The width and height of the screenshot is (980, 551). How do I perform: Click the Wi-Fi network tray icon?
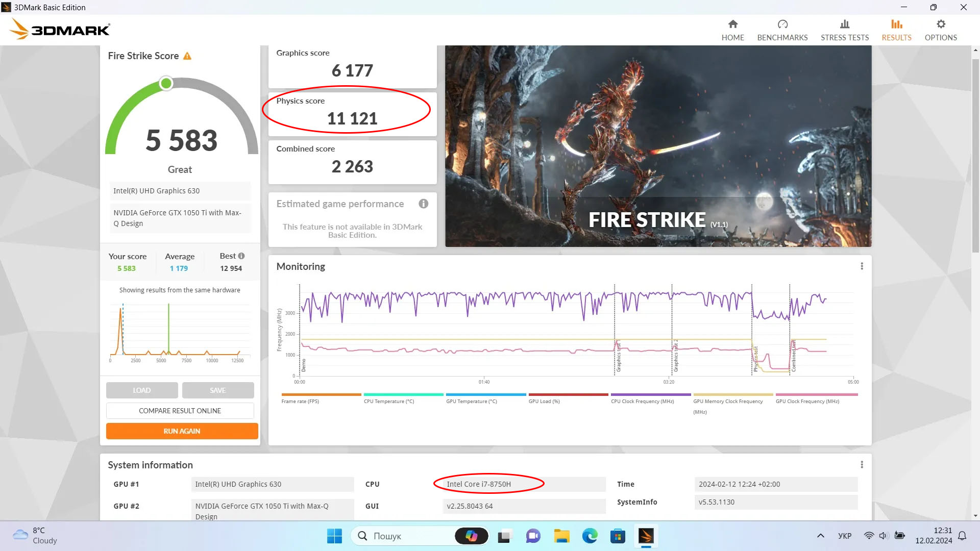pos(869,536)
